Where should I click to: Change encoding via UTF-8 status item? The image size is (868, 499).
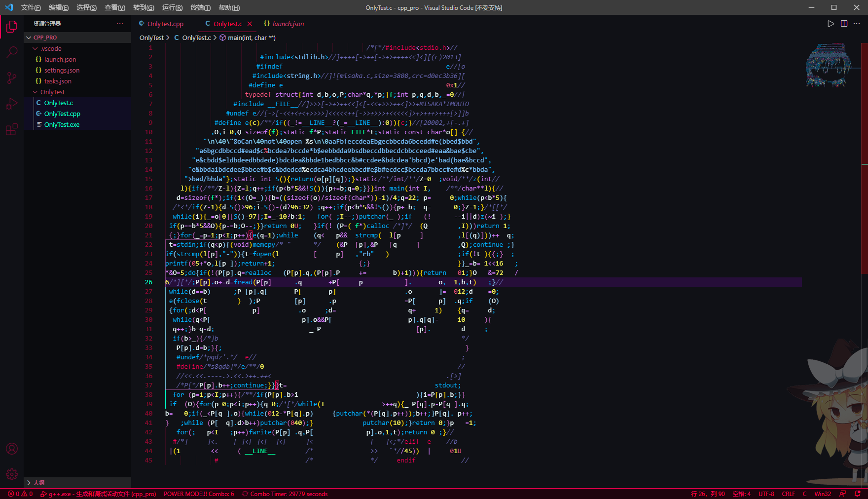(x=766, y=494)
